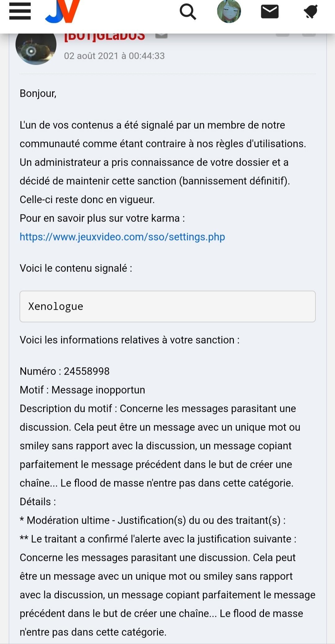Click 'Voici les informations relatives' line

pos(130,340)
